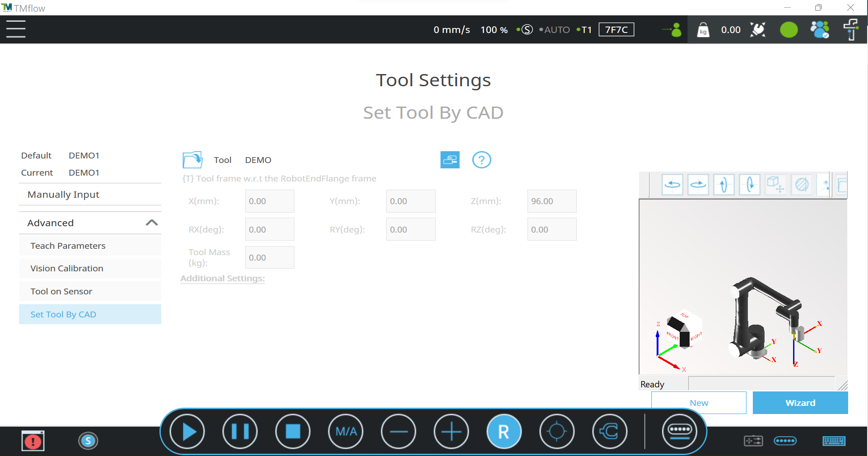
Task: Expand the Manually Input section
Action: [90, 195]
